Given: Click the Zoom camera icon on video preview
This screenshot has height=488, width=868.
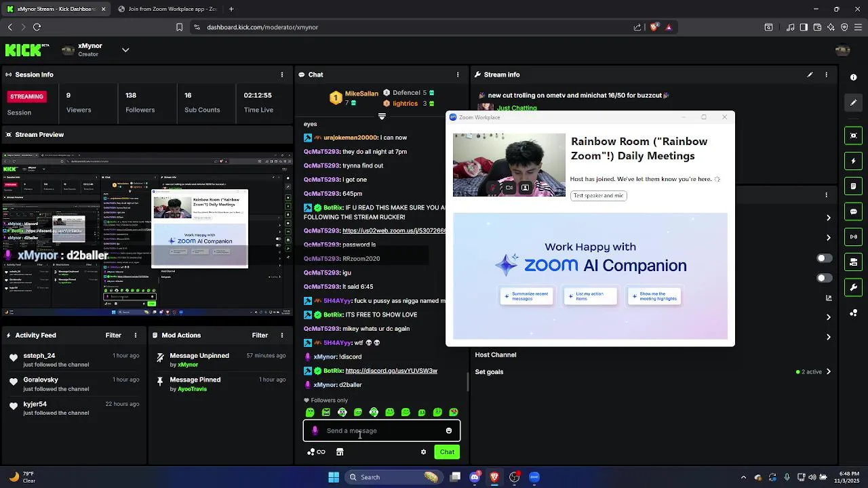Looking at the screenshot, I should (x=509, y=188).
